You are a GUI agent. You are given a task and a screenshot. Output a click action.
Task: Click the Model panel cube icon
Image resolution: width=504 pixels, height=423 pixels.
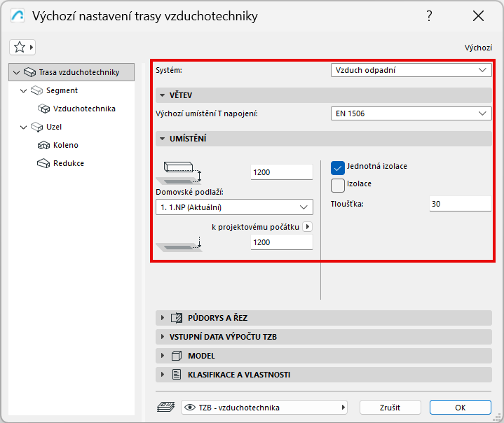(177, 356)
